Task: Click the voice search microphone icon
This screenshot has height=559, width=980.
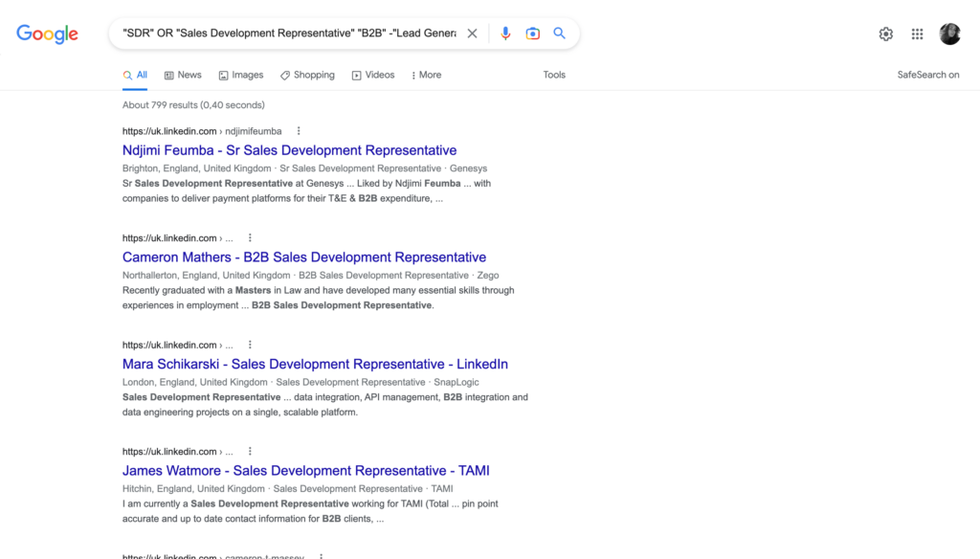Action: (x=505, y=33)
